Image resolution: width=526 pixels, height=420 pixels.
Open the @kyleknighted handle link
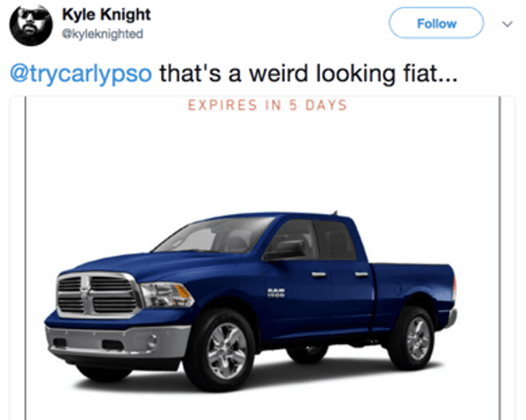102,34
